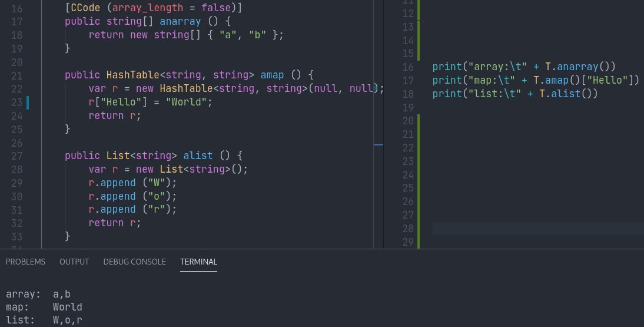Click 'return r;' on line 24
Image resolution: width=644 pixels, height=327 pixels.
pos(115,115)
